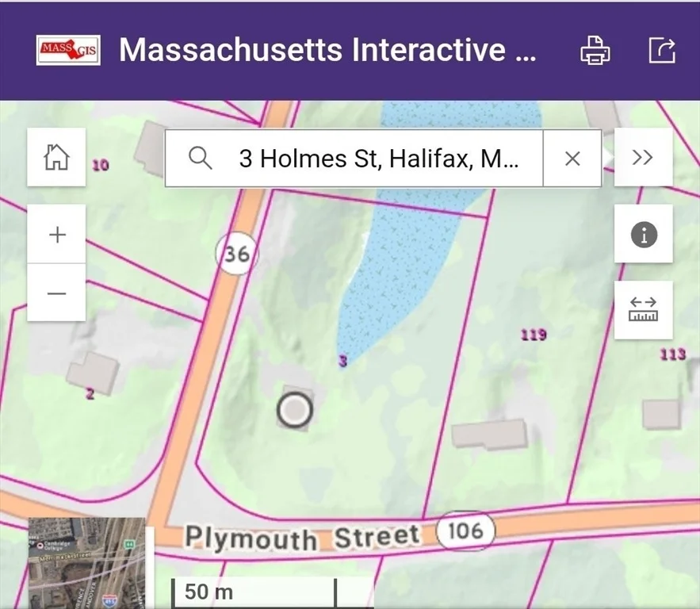This screenshot has height=609, width=700.
Task: Select parcel number 2 label
Action: [90, 394]
